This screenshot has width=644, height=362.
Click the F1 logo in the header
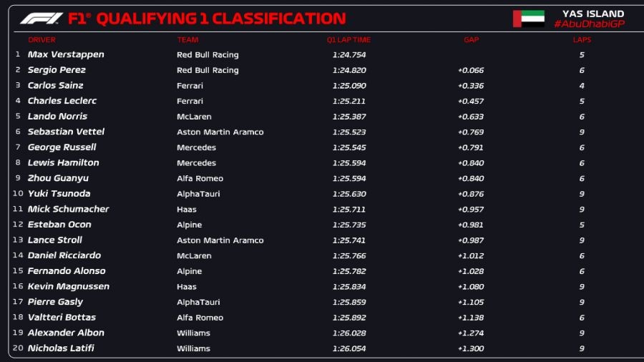pyautogui.click(x=42, y=19)
